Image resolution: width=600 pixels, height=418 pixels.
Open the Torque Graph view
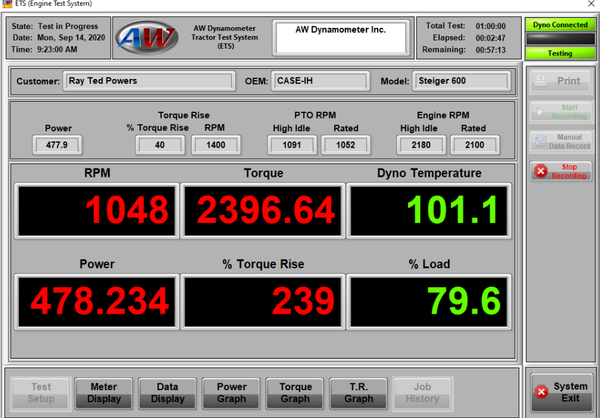tap(295, 393)
